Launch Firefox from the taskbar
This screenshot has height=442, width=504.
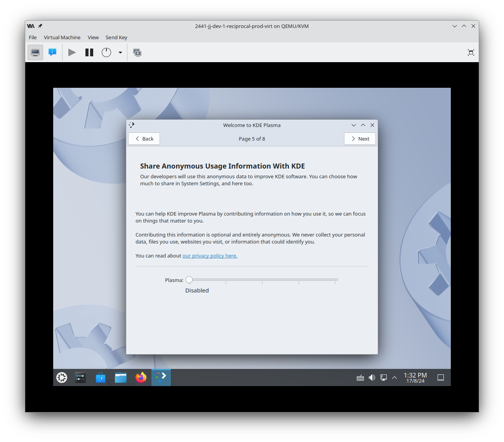point(141,378)
